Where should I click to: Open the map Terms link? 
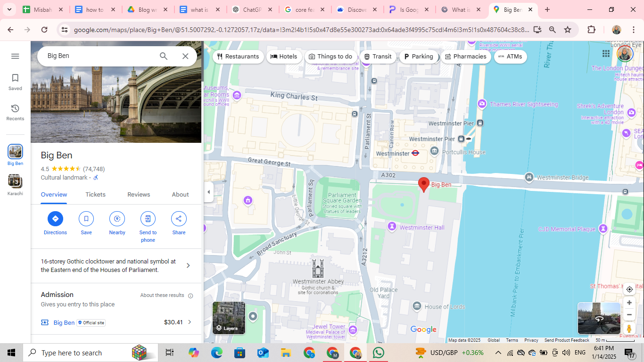[512, 340]
